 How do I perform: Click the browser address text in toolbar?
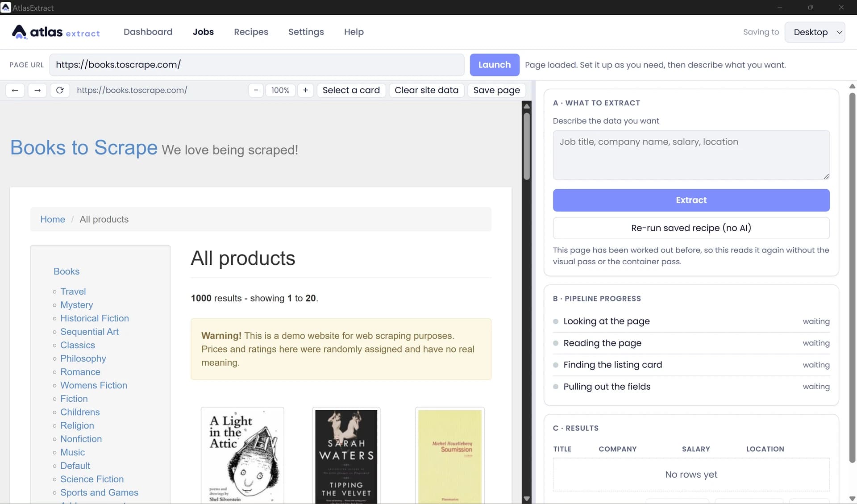[x=132, y=90]
